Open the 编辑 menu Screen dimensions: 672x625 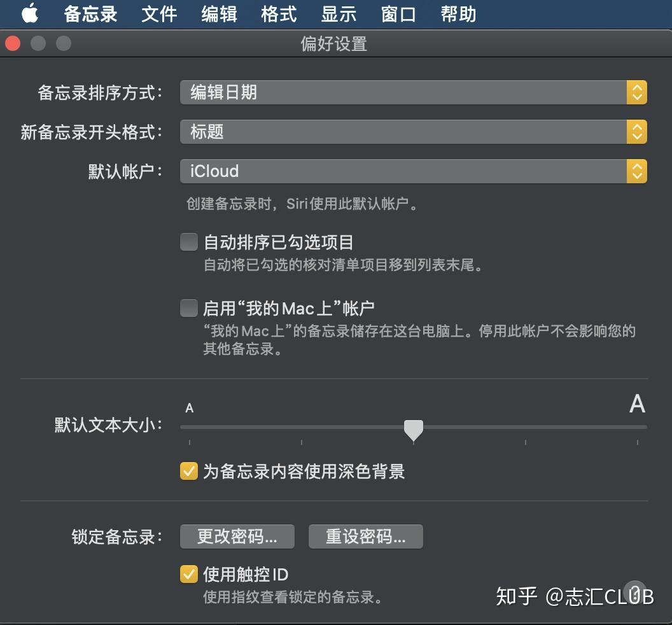[218, 14]
